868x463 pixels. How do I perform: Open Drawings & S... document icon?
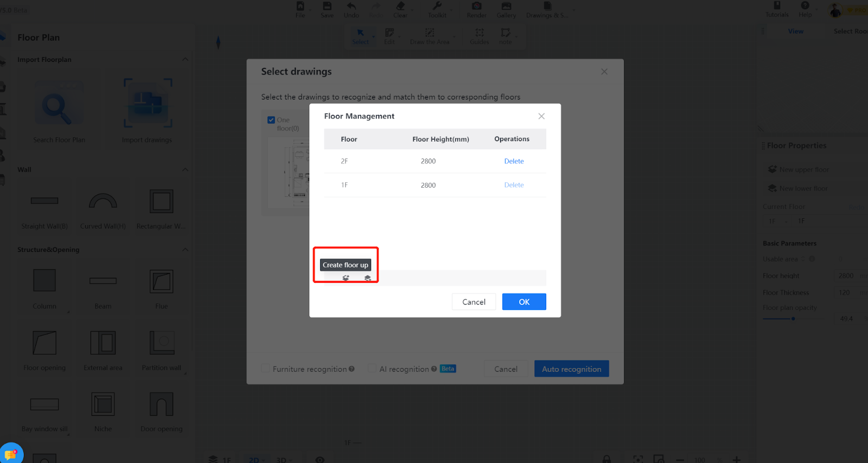tap(547, 6)
